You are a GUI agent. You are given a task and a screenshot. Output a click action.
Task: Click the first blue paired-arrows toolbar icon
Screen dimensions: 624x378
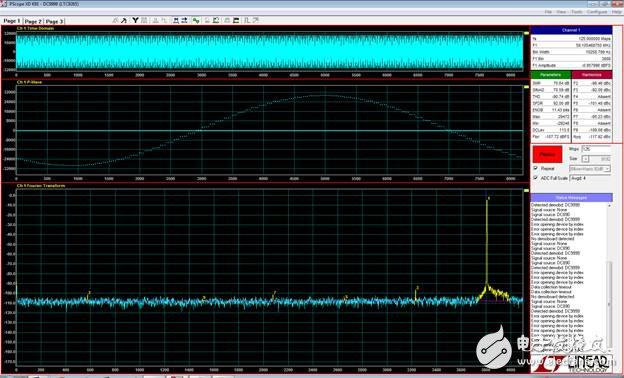[176, 20]
